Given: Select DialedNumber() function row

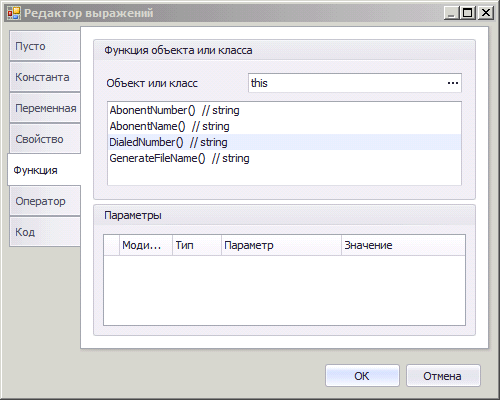Looking at the screenshot, I should pos(284,142).
